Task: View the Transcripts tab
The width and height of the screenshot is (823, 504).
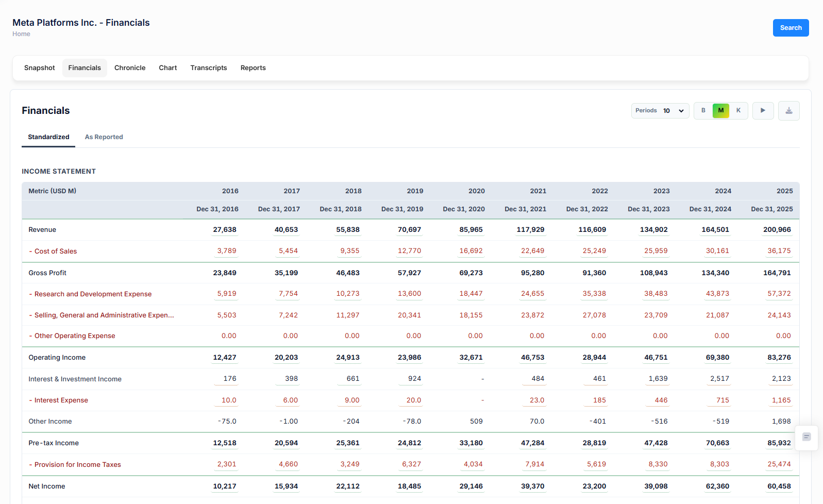Action: point(209,68)
